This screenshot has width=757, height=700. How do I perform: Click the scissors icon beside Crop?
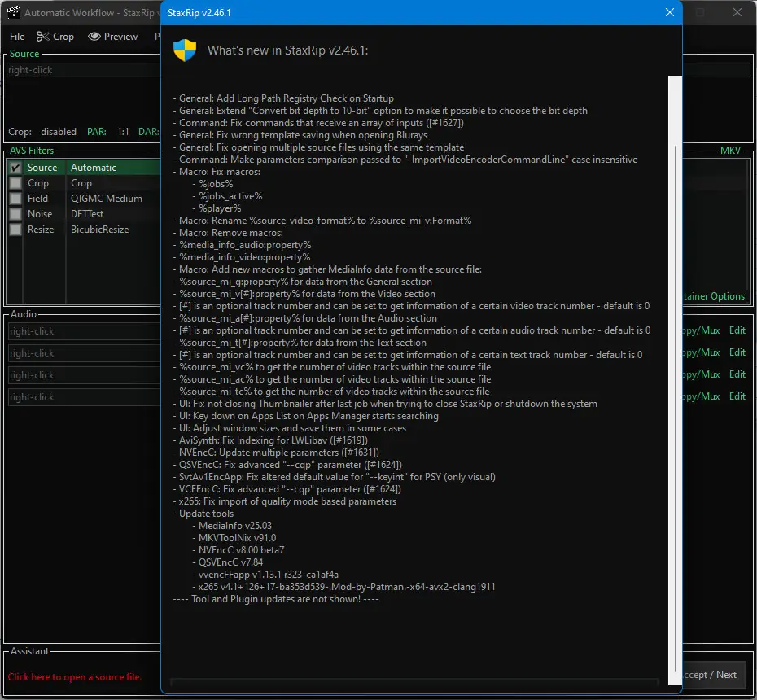pyautogui.click(x=43, y=37)
